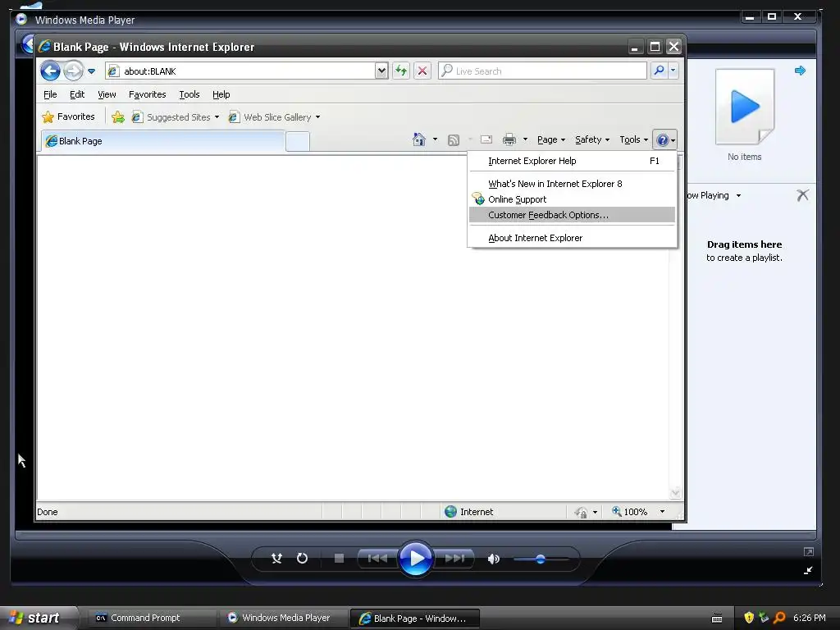
Task: Open the Help menu in the menu bar
Action: point(221,94)
